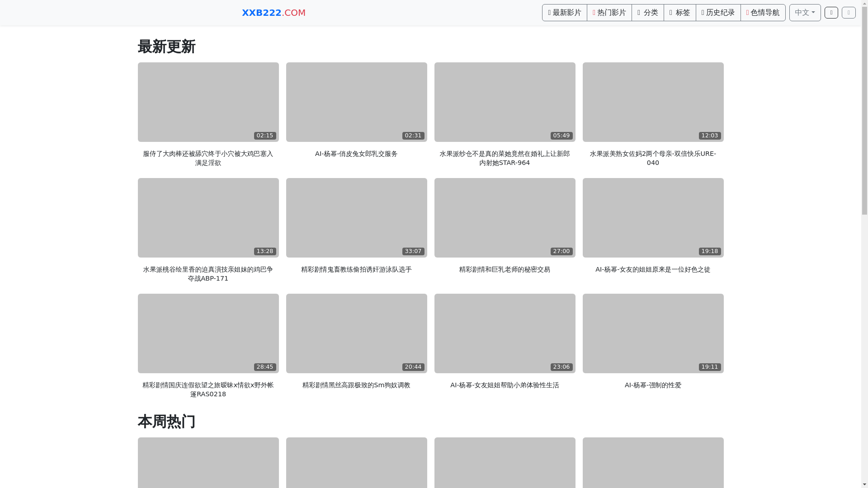Open the 标签 navigation item

point(680,13)
